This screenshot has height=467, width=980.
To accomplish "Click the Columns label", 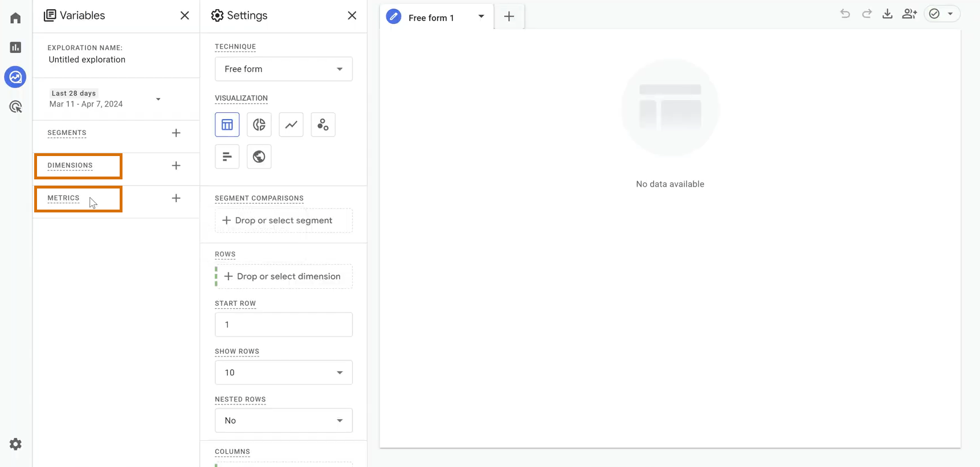I will pos(232,452).
